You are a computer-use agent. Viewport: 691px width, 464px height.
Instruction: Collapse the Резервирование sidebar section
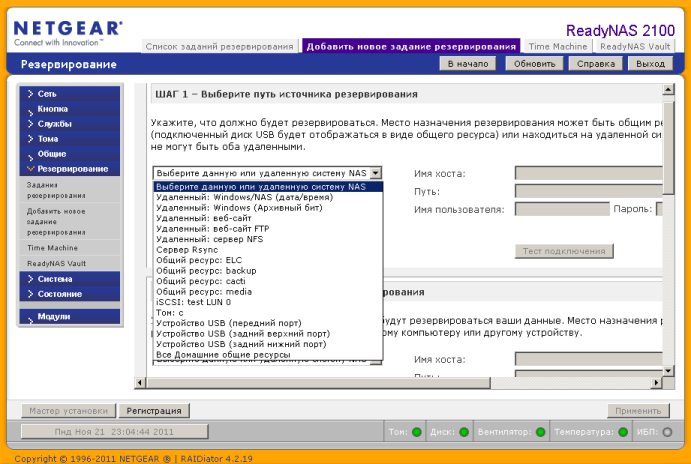70,169
